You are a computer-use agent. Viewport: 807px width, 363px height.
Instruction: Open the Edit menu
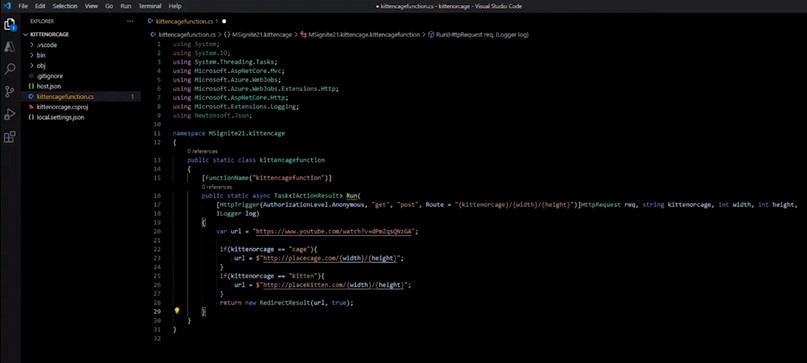pyautogui.click(x=40, y=6)
